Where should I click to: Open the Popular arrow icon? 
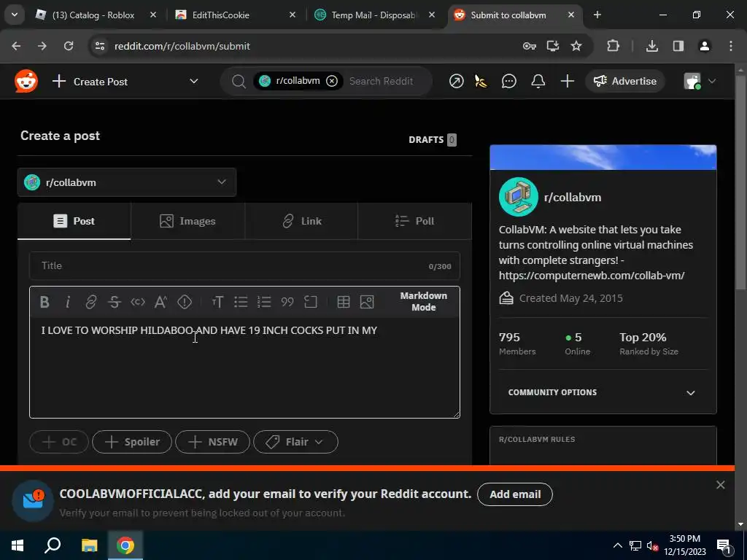point(457,81)
